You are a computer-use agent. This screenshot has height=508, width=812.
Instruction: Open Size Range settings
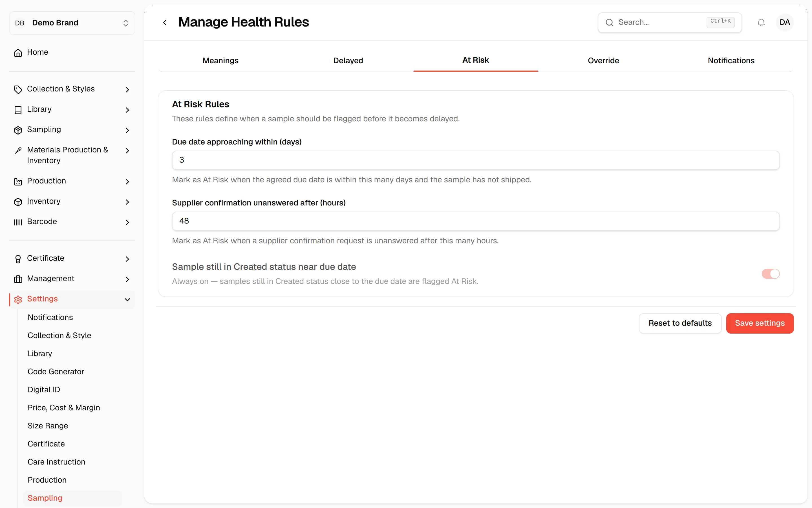click(x=48, y=426)
